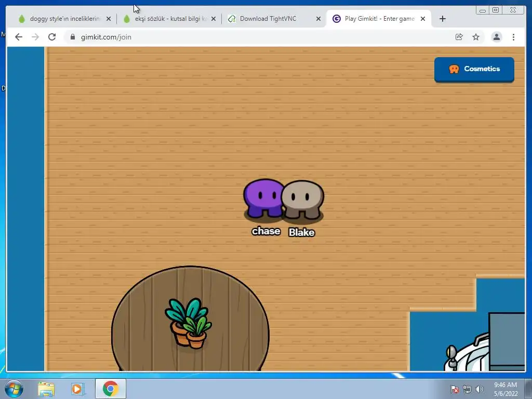532x399 pixels.
Task: Open a new browser tab
Action: (x=443, y=19)
